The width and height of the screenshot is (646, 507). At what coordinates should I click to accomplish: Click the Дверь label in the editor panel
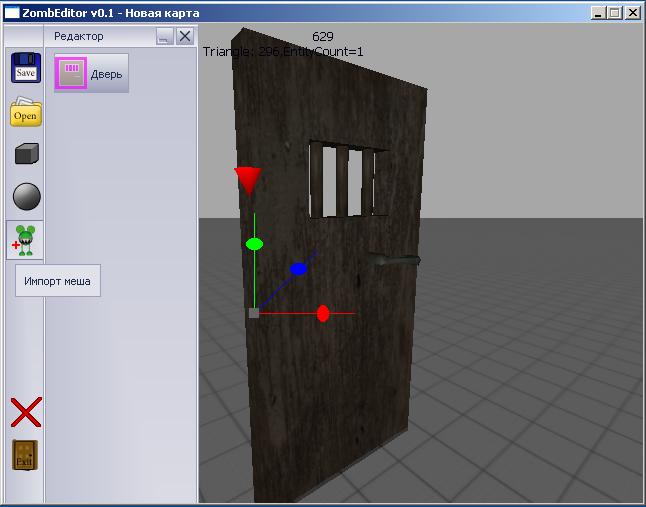click(107, 74)
